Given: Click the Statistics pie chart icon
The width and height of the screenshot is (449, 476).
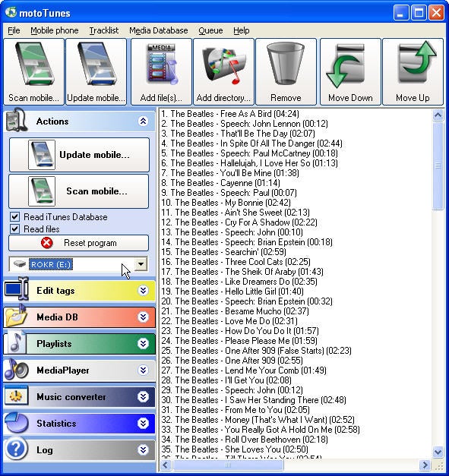Looking at the screenshot, I should (17, 422).
